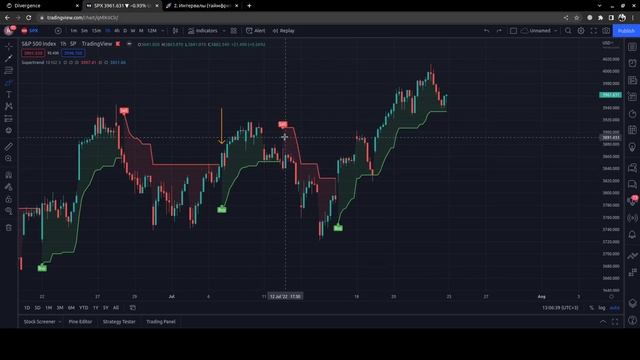The width and height of the screenshot is (640, 360).
Task: Set date range to All
Action: [116, 308]
